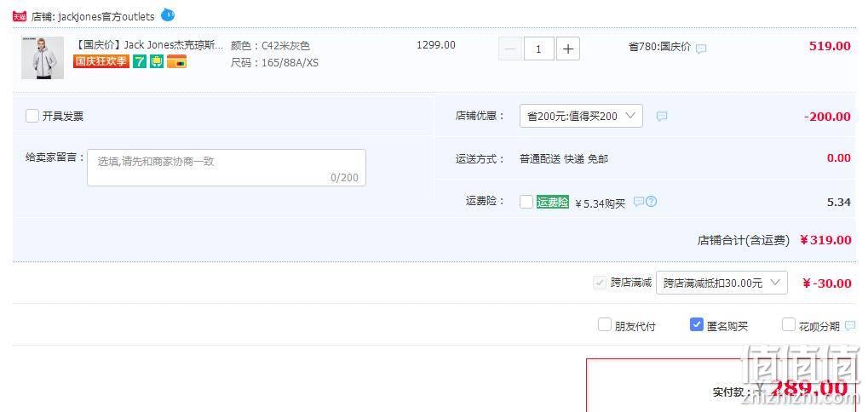Click the shipping method 普通配送 快递 免邮

coord(564,158)
